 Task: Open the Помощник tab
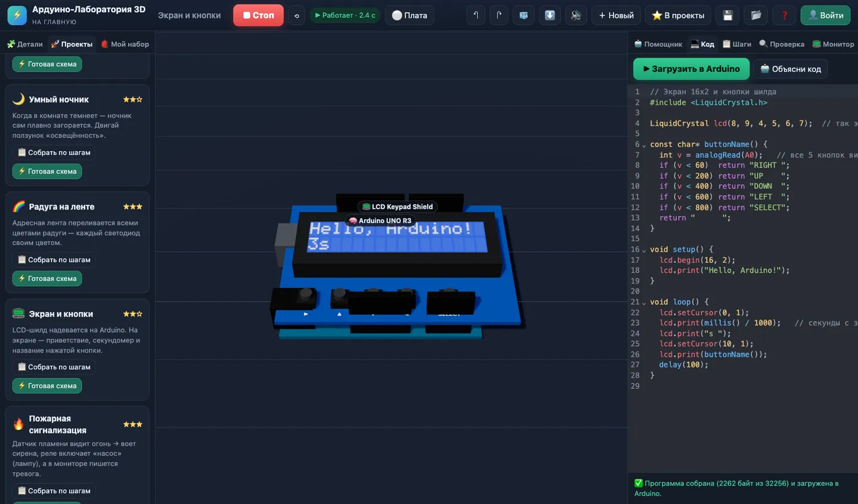[x=658, y=44]
